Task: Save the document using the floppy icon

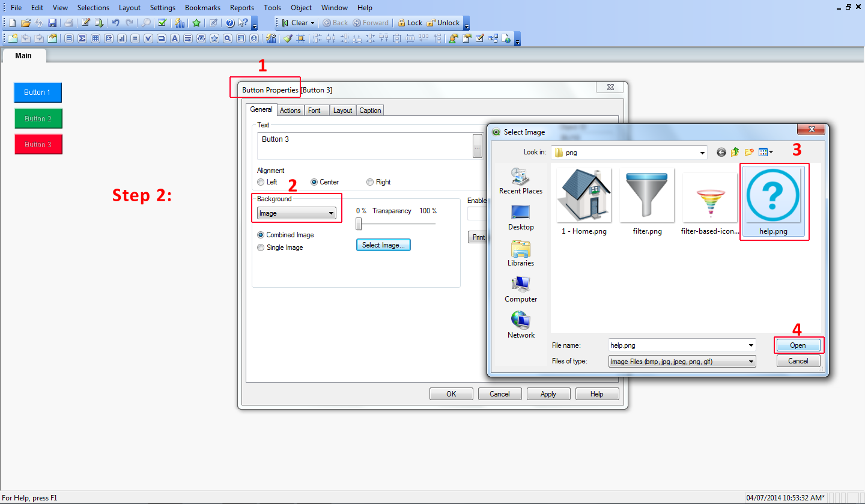Action: (x=52, y=23)
